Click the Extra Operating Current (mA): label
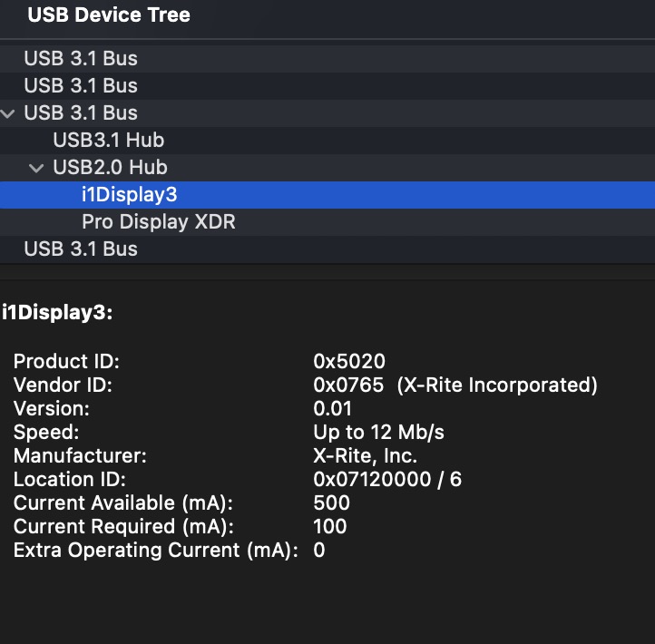 156,550
